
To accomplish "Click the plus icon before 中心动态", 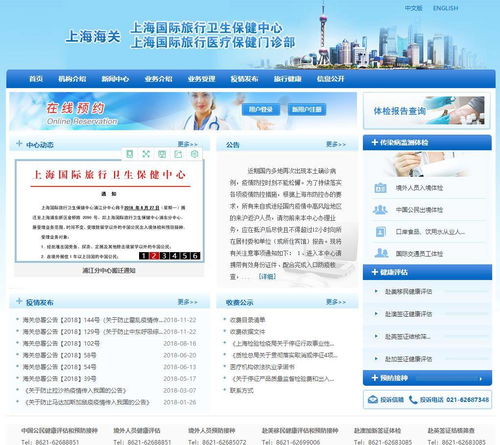I will click(19, 143).
